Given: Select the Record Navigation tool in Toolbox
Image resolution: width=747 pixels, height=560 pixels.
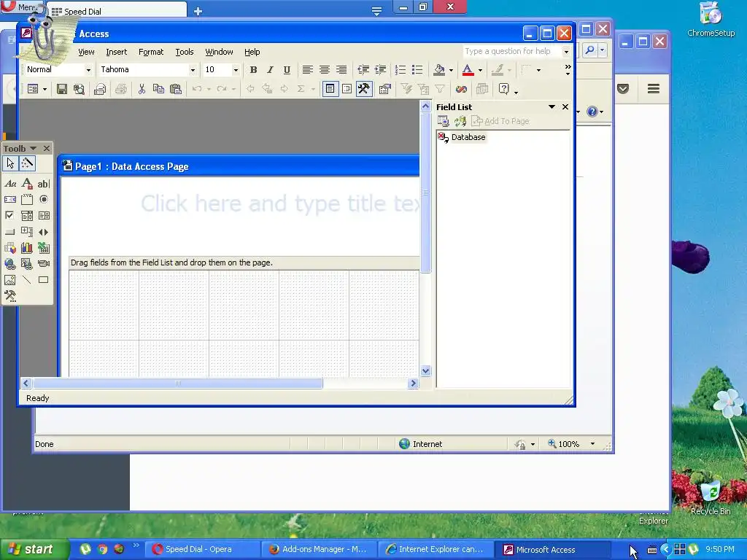Looking at the screenshot, I should pyautogui.click(x=43, y=232).
